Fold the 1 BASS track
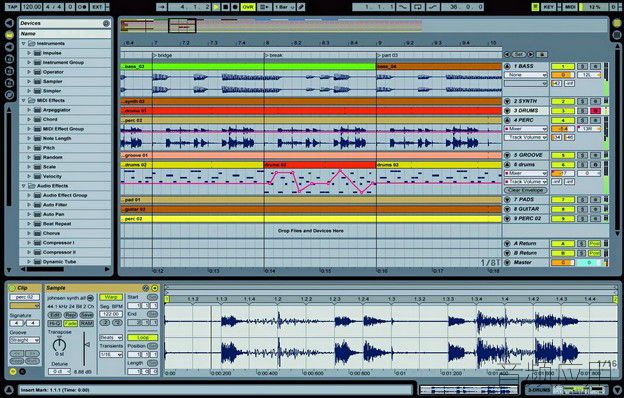The height and width of the screenshot is (398, 624). [507, 66]
